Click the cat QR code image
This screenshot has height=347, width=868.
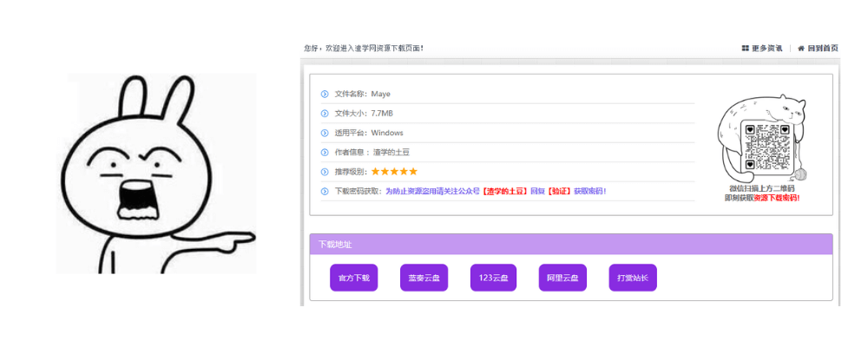point(765,139)
